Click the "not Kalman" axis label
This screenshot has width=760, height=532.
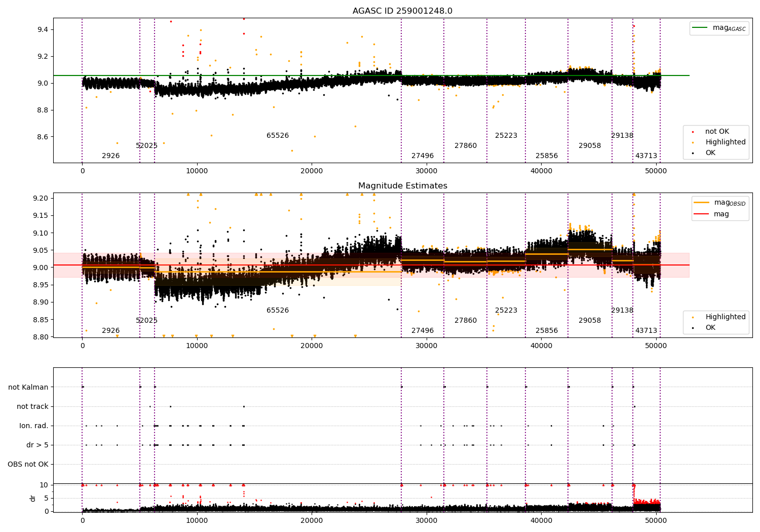(28, 387)
